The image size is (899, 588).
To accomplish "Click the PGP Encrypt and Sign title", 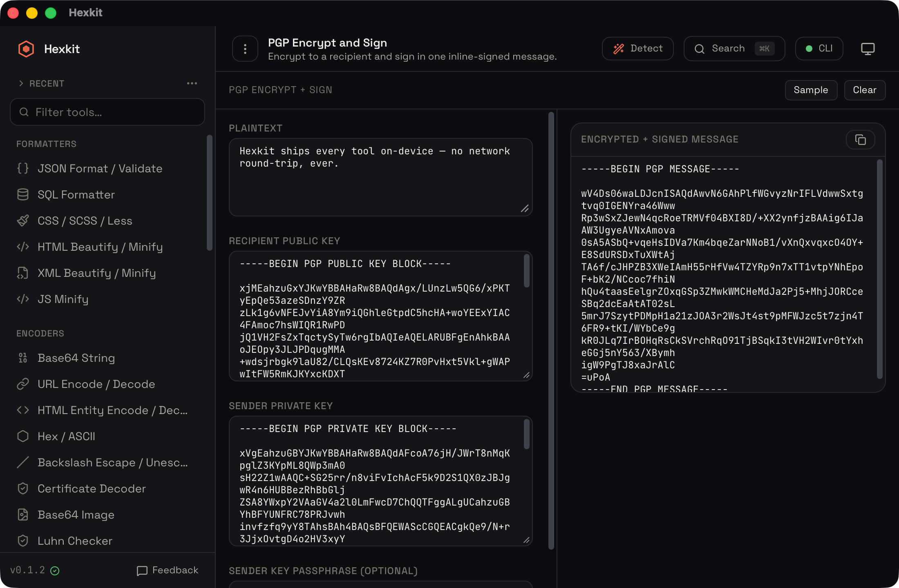I will (327, 43).
